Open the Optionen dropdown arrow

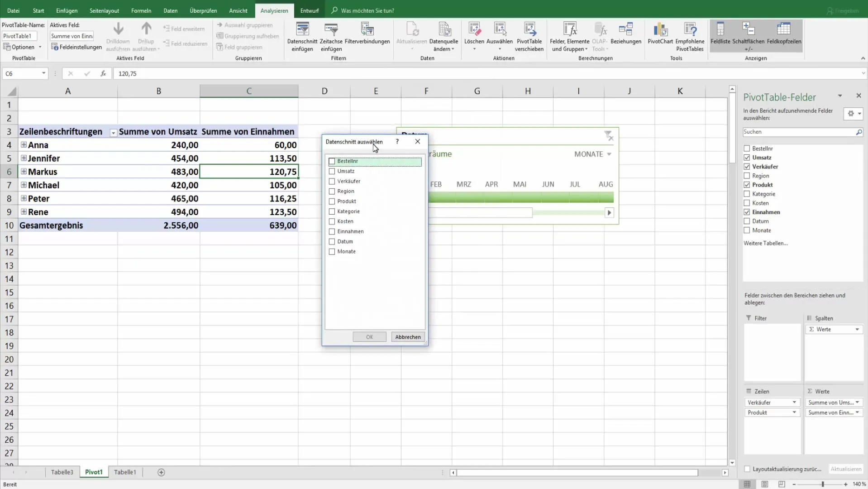click(40, 47)
